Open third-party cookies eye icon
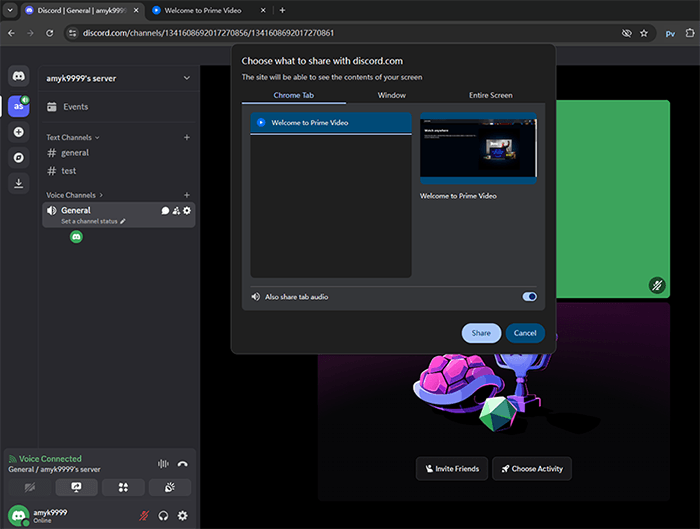This screenshot has height=529, width=700. (x=627, y=33)
